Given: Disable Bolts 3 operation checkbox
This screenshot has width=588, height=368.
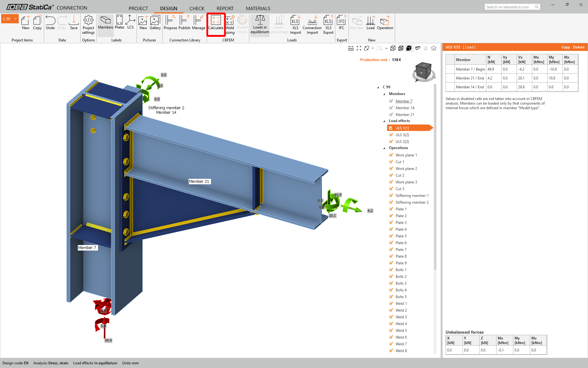Looking at the screenshot, I should click(391, 283).
